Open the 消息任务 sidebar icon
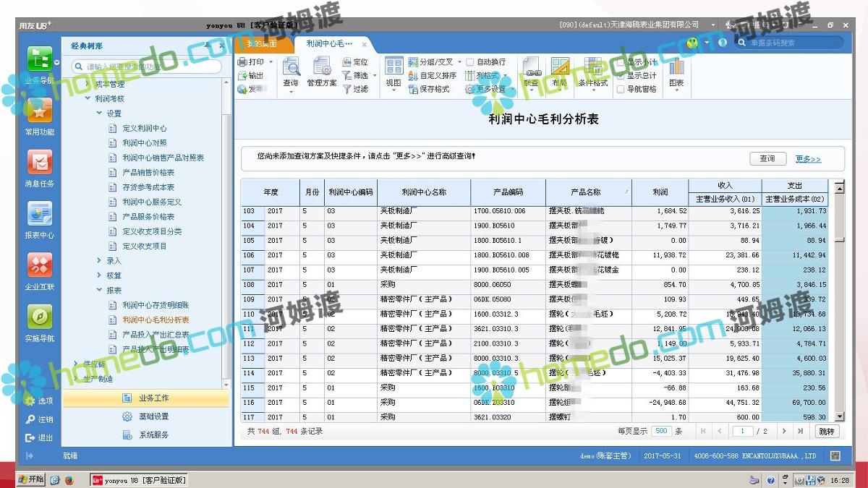Viewport: 868px width, 488px height. pyautogui.click(x=39, y=163)
